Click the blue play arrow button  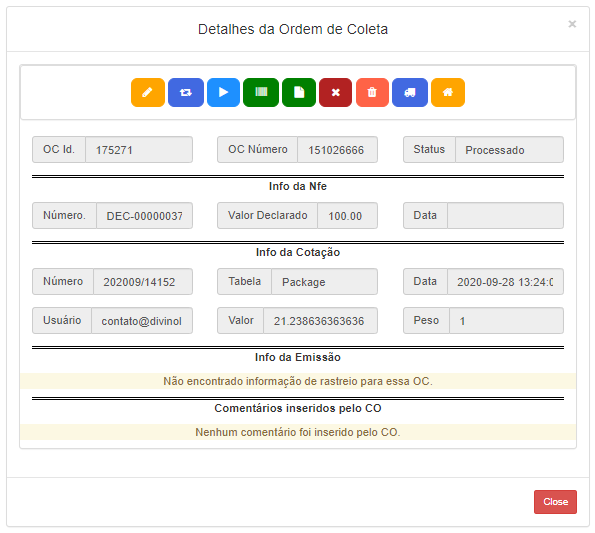coord(223,93)
